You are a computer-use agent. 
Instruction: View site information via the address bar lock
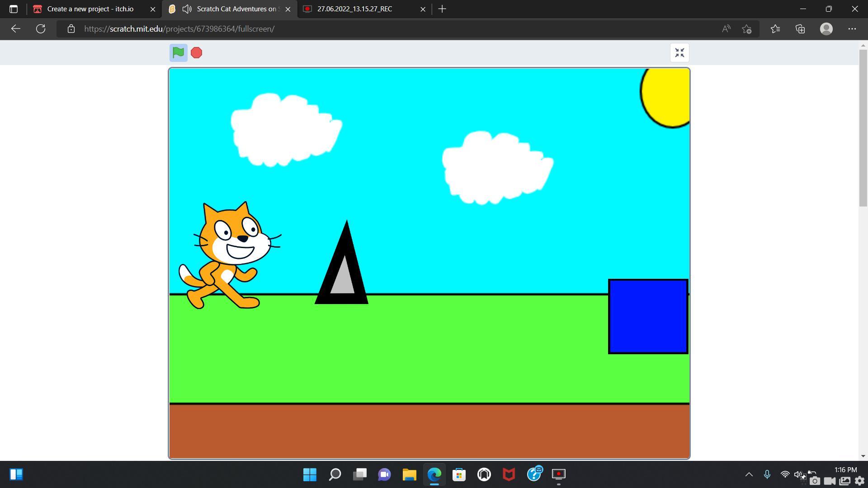pyautogui.click(x=71, y=28)
